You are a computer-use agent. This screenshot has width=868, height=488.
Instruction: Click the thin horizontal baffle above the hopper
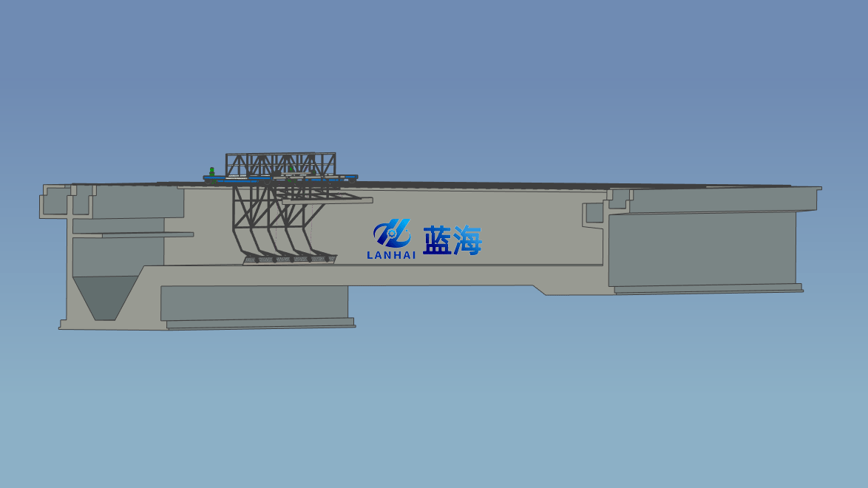pyautogui.click(x=147, y=235)
